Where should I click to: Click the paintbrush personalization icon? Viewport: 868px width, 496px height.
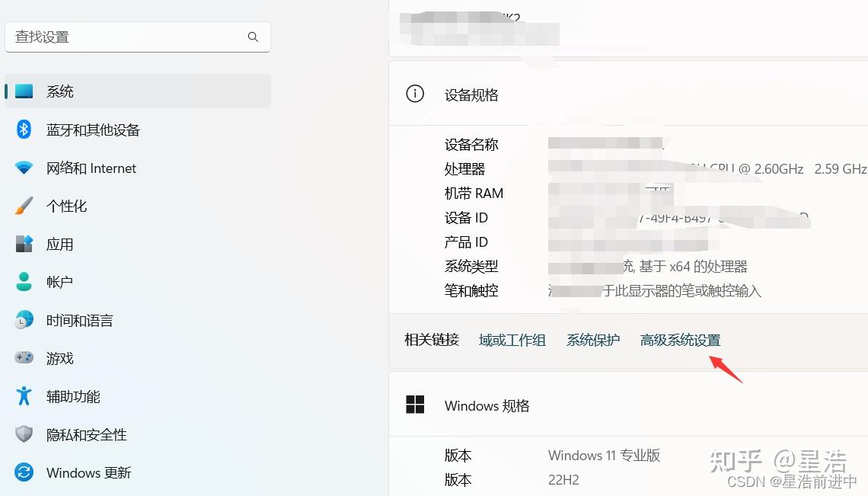click(24, 206)
